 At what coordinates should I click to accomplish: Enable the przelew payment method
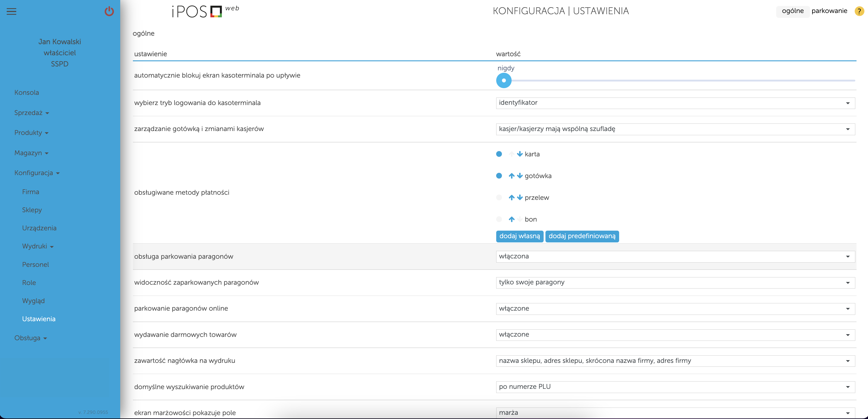(x=499, y=197)
